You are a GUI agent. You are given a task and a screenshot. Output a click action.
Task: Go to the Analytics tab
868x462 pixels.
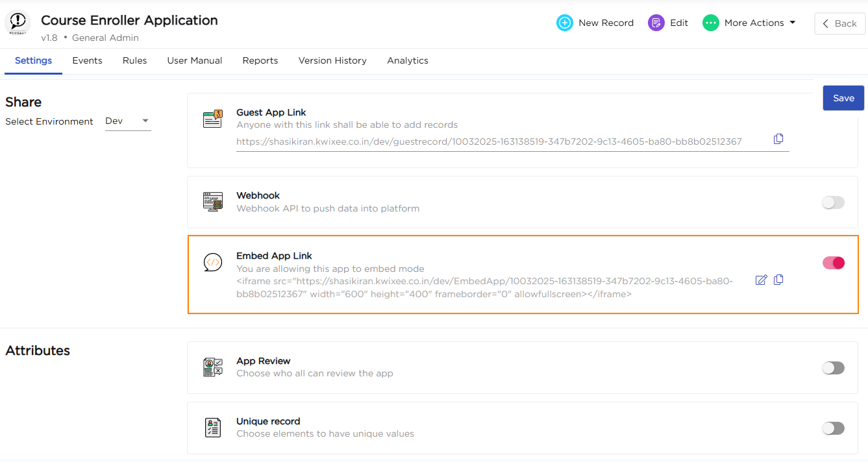pos(408,60)
